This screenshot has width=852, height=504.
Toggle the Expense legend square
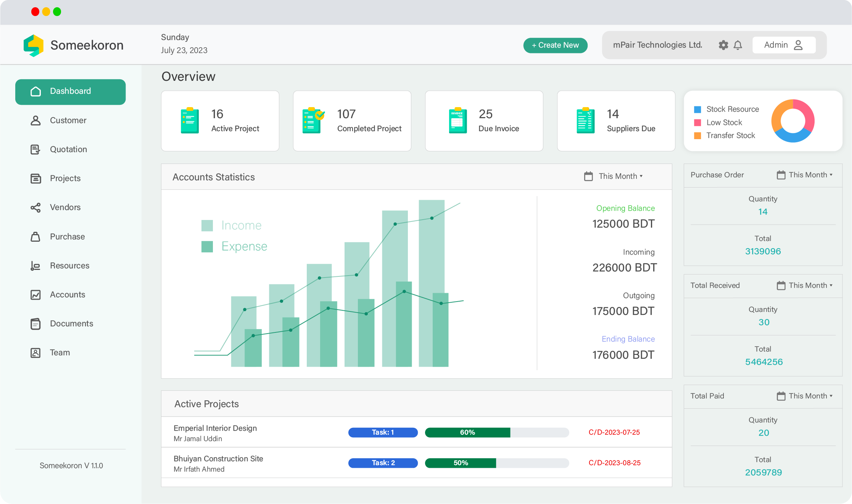207,246
